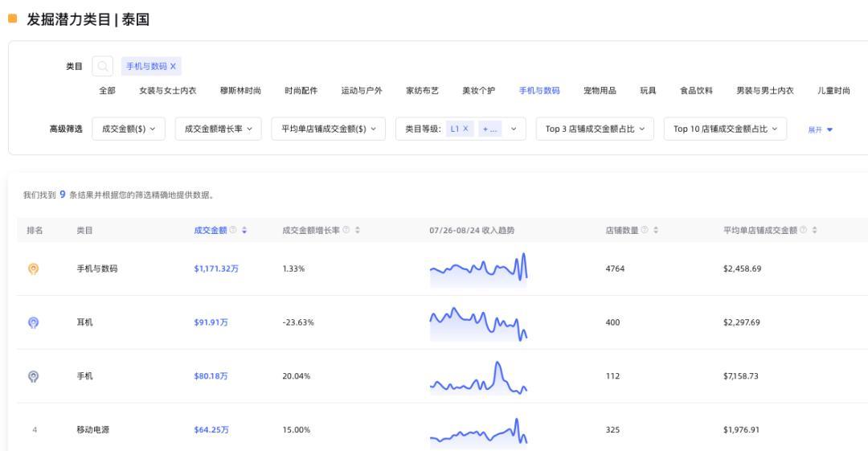Click the $80.18万 amount link

point(211,376)
